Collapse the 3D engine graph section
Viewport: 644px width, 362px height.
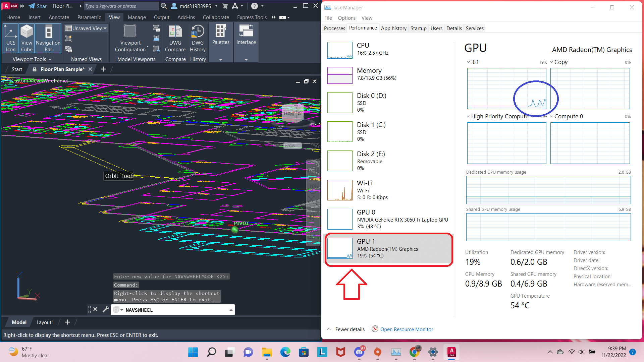[468, 62]
